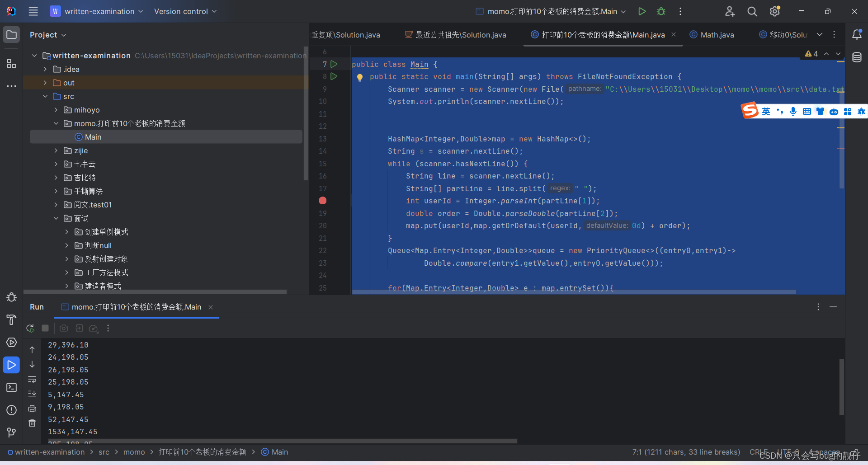Clear all console output
868x465 pixels.
[x=32, y=423]
